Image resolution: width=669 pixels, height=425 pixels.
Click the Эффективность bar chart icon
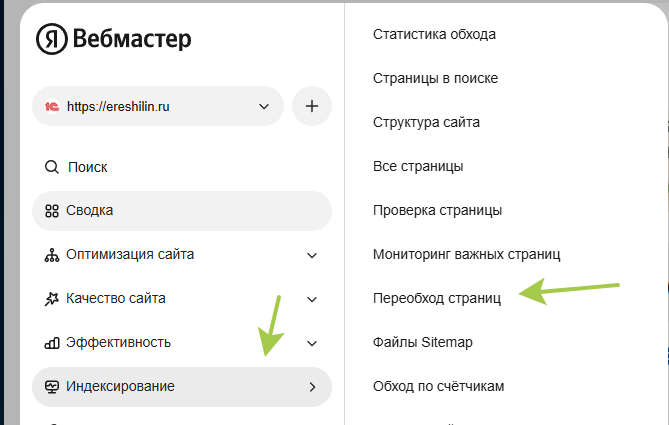[52, 343]
